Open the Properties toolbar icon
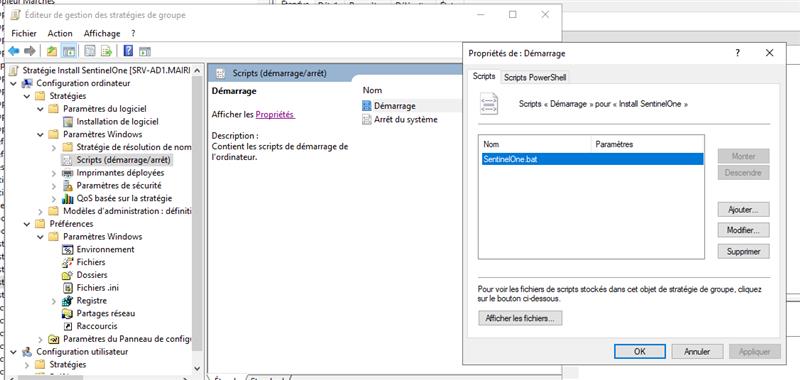This screenshot has height=380, width=800. (90, 51)
